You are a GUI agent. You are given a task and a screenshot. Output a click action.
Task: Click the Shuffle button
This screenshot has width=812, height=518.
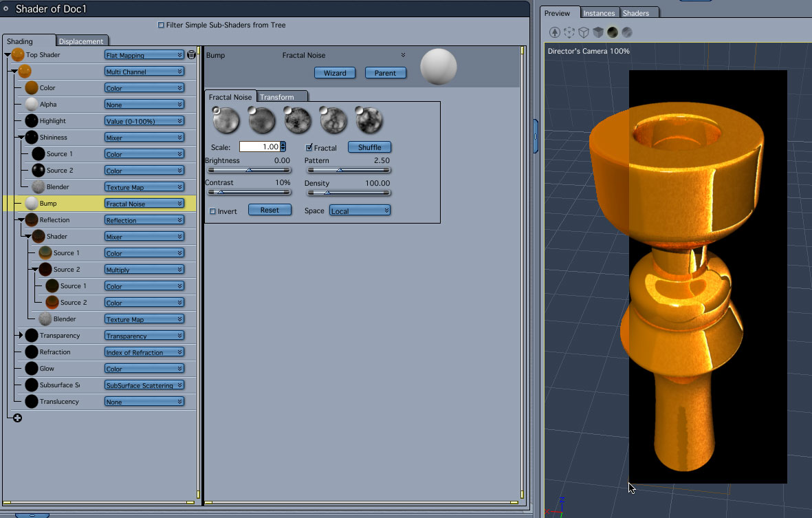coord(369,147)
